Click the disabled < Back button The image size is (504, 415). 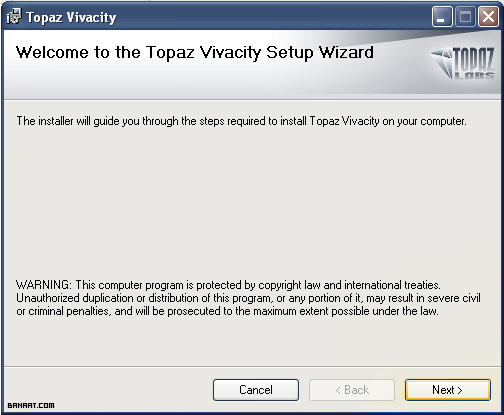click(352, 390)
